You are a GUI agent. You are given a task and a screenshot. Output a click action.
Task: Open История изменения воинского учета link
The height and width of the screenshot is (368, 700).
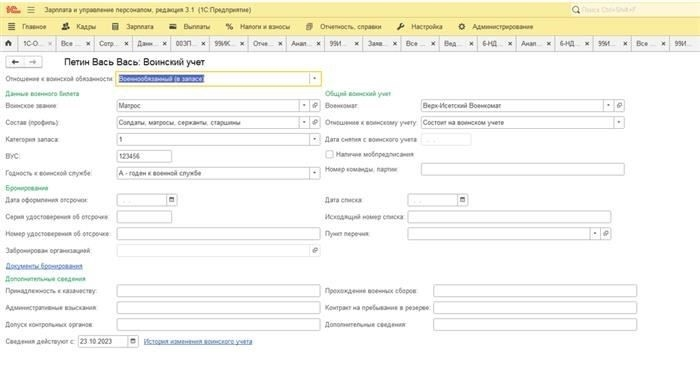pos(198,341)
